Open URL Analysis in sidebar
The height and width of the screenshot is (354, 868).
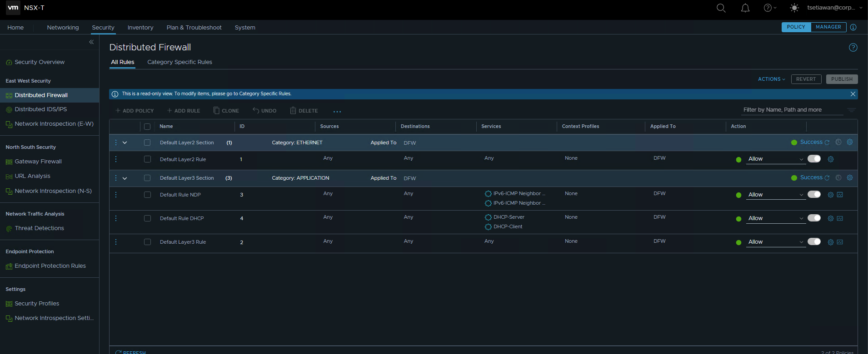click(32, 176)
